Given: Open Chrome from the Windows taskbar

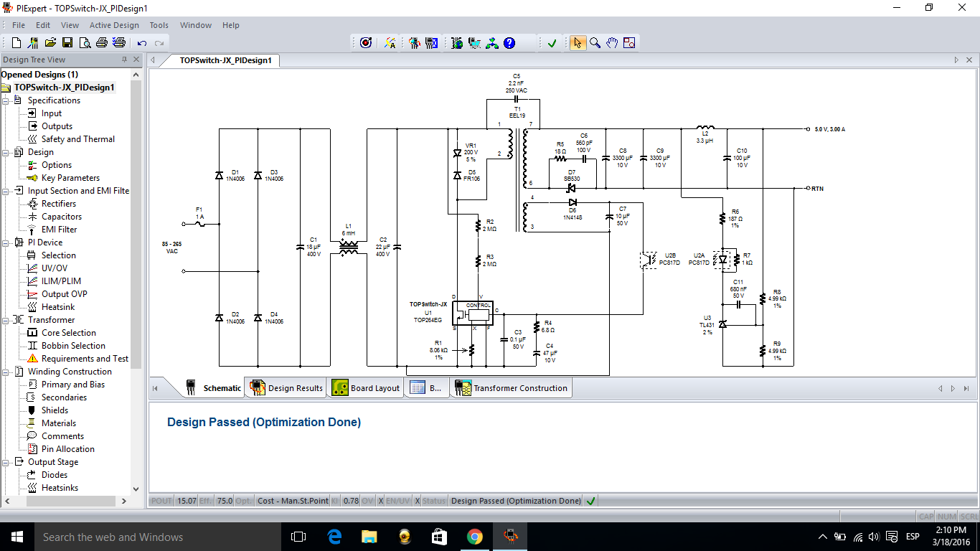Looking at the screenshot, I should 474,537.
